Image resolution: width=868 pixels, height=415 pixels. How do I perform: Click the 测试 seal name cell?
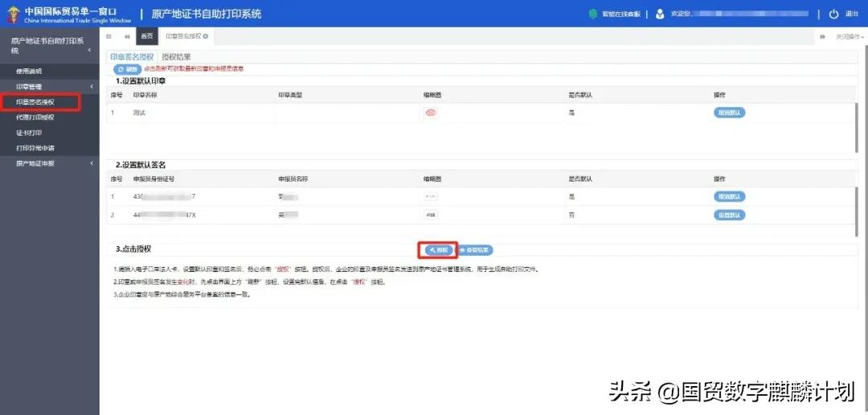pyautogui.click(x=139, y=113)
